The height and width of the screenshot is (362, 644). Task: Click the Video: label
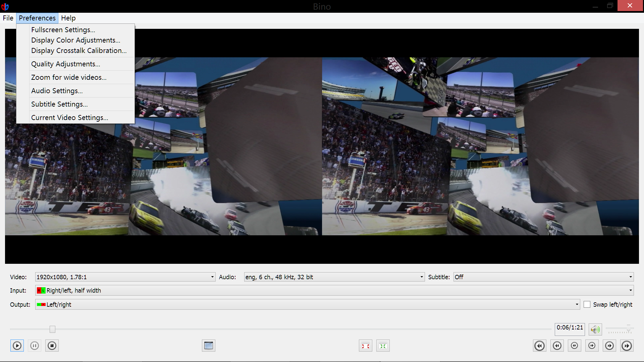[x=18, y=277]
